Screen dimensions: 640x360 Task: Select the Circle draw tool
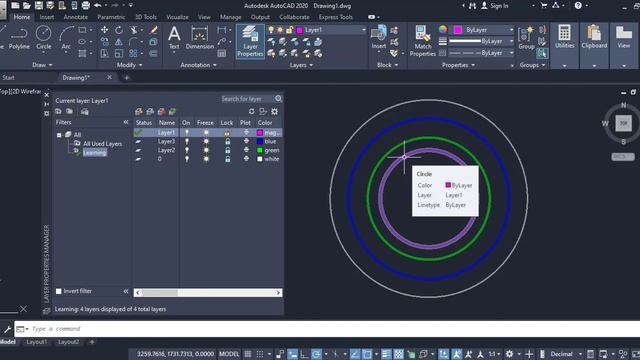44,38
